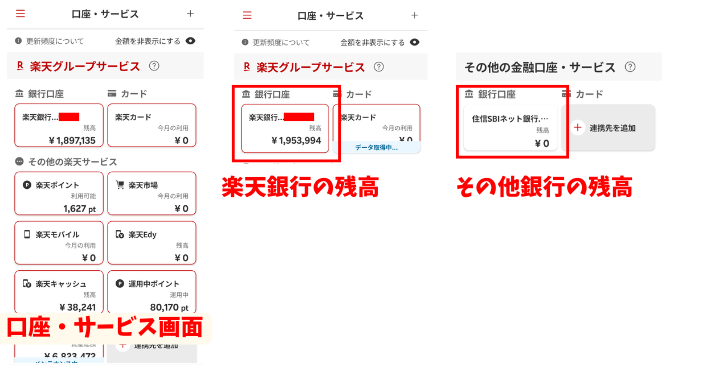The width and height of the screenshot is (714, 373).
Task: Click help icon beside 楽天グループサービス in left screen
Action: (154, 66)
